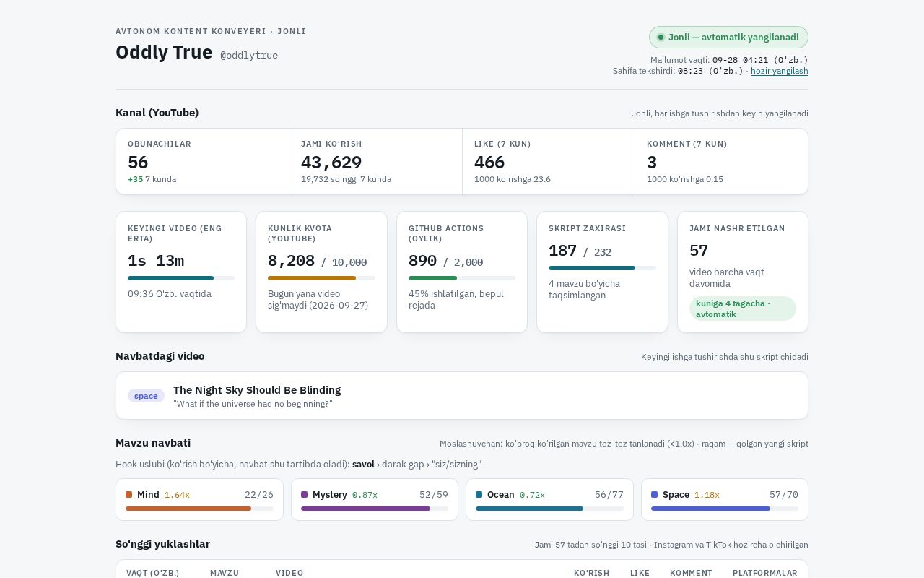Click the Space topic blue square
This screenshot has height=578, width=924.
tap(655, 495)
